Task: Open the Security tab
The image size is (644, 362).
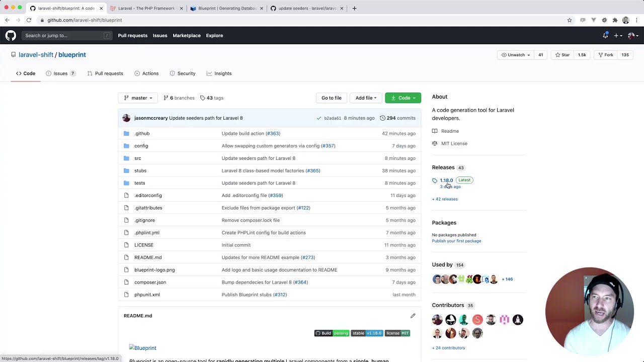Action: pos(183,73)
